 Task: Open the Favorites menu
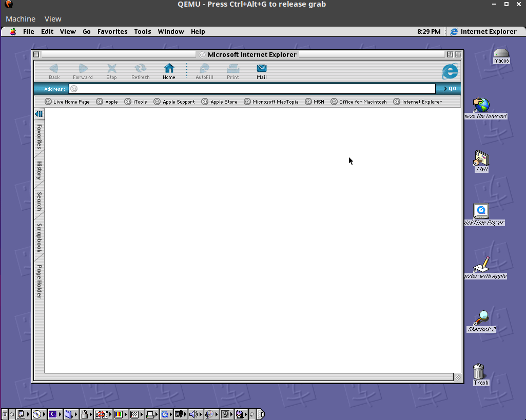coord(112,31)
